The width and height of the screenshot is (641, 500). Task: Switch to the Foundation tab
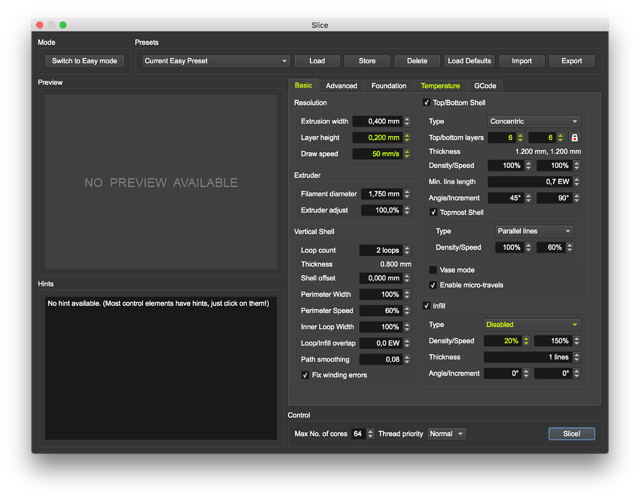[x=389, y=86]
